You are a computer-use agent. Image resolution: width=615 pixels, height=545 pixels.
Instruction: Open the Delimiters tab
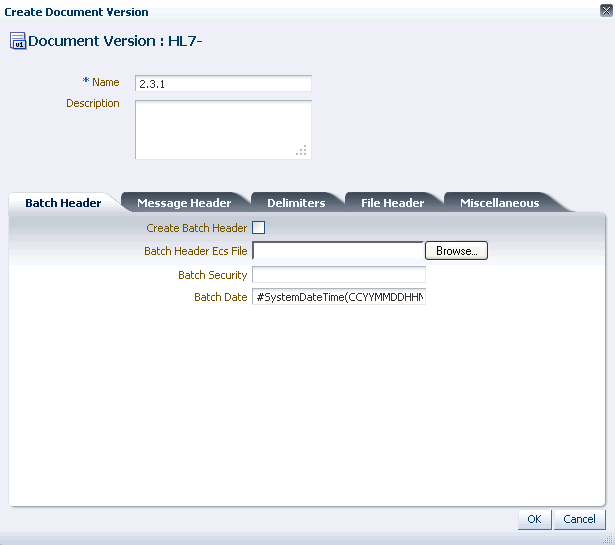(x=296, y=203)
